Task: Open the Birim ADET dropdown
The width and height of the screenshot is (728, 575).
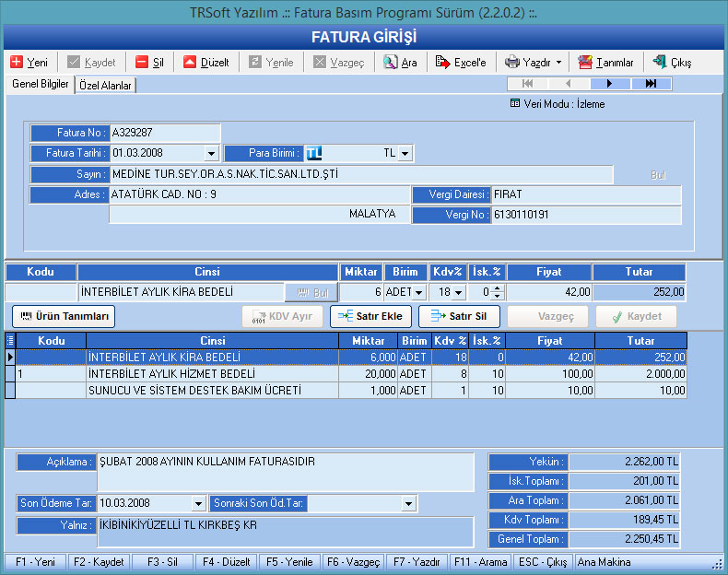Action: [418, 292]
